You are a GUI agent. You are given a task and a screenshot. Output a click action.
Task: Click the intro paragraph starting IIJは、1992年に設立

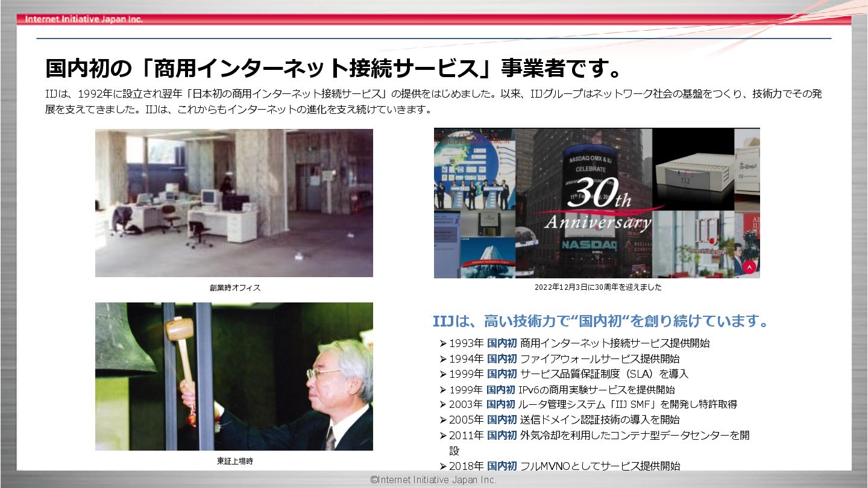point(434,102)
